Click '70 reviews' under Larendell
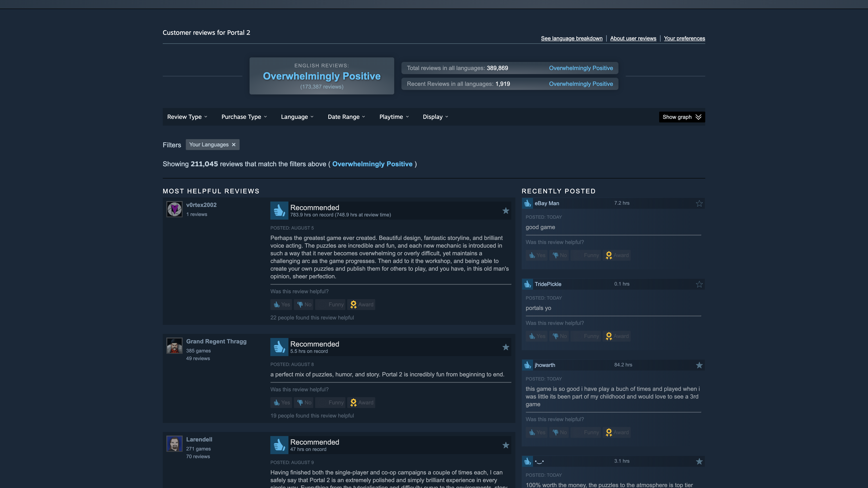868x488 pixels. 198,456
